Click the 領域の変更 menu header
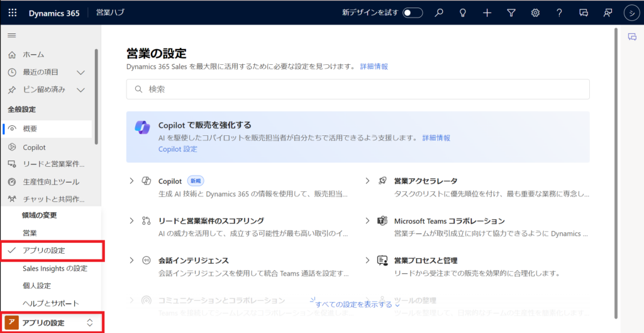 coord(40,215)
